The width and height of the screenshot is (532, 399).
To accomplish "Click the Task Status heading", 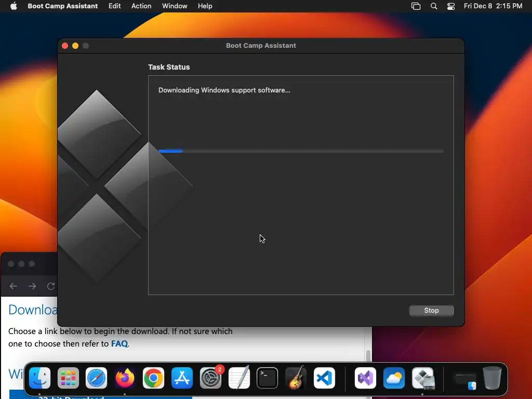I will point(169,67).
